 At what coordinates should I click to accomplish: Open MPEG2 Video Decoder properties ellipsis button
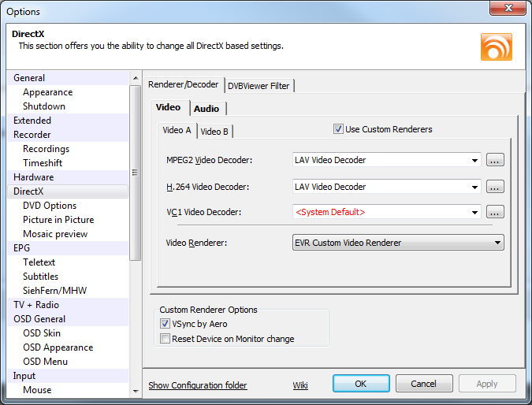click(x=495, y=160)
